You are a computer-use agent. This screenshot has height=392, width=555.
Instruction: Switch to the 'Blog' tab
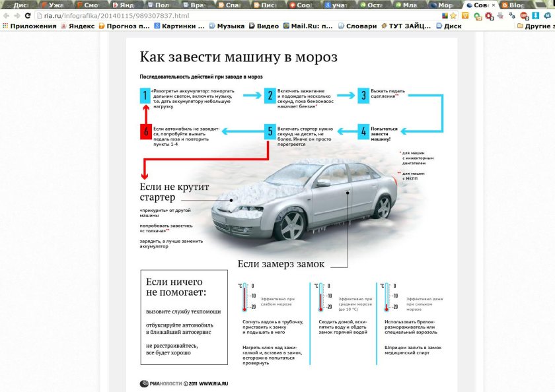tap(515, 5)
